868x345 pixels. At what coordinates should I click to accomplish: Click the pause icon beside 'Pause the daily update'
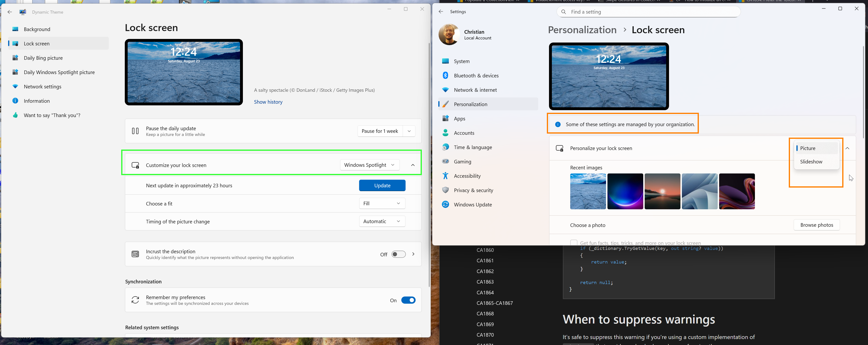(135, 131)
